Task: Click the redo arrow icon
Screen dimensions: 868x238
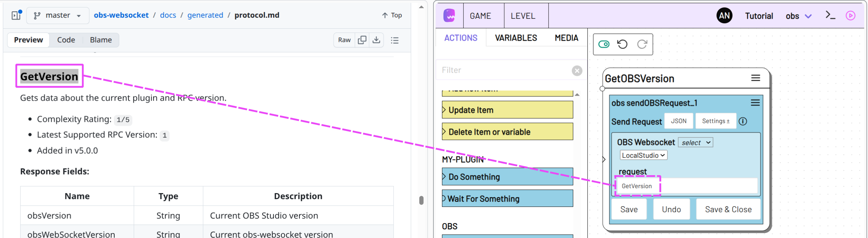Action: (642, 44)
